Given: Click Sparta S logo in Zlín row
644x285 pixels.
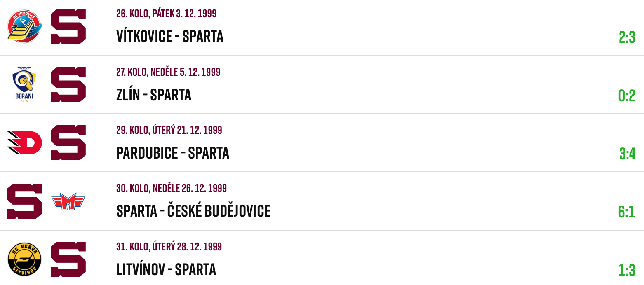Looking at the screenshot, I should pos(68,84).
